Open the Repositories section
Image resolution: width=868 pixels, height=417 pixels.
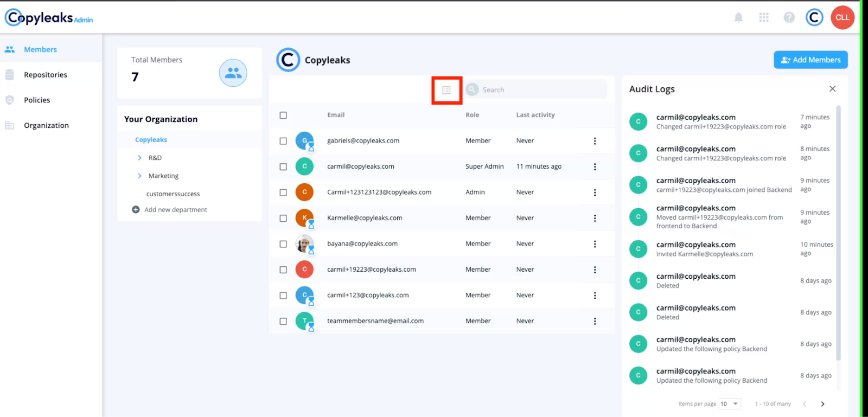point(51,75)
